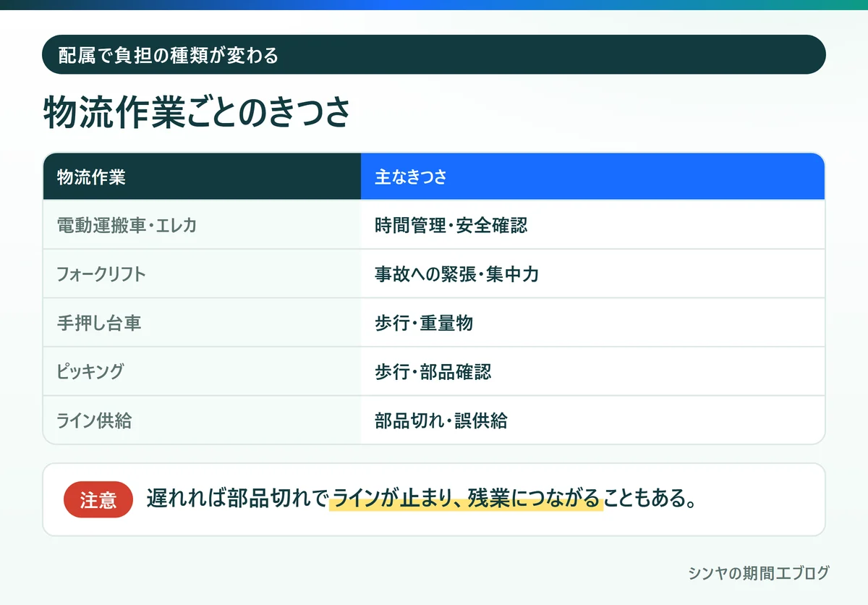
Task: Select the cell フォークリフト
Action: pyautogui.click(x=202, y=274)
